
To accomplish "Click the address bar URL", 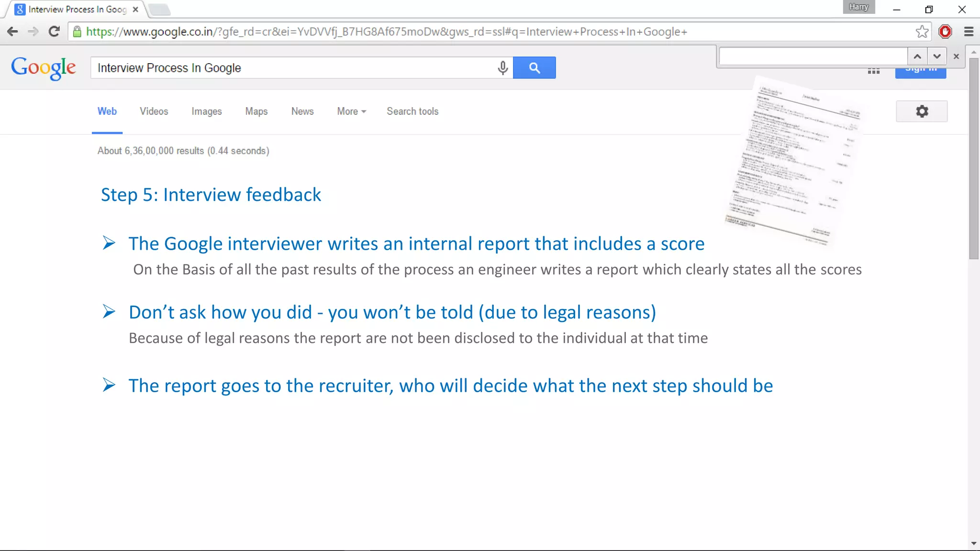I will point(387,32).
